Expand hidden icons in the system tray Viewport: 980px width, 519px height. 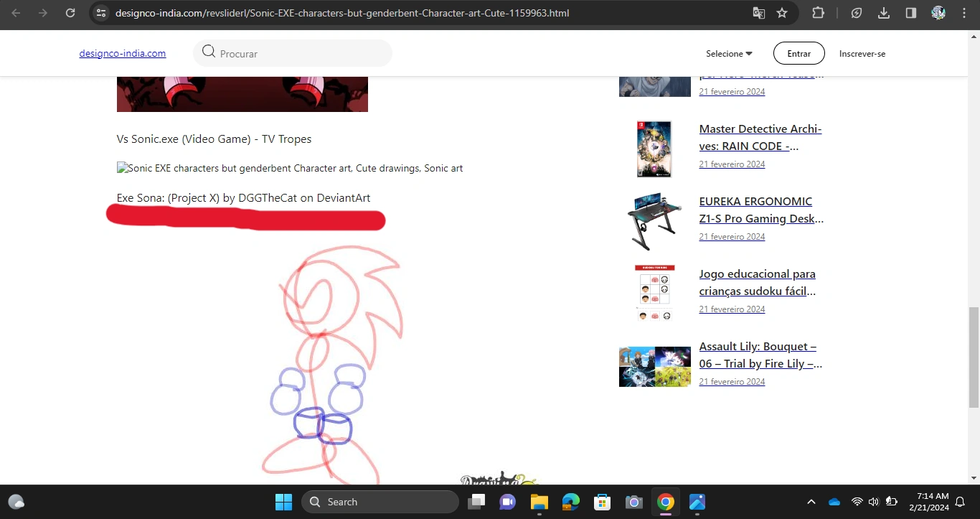(811, 501)
